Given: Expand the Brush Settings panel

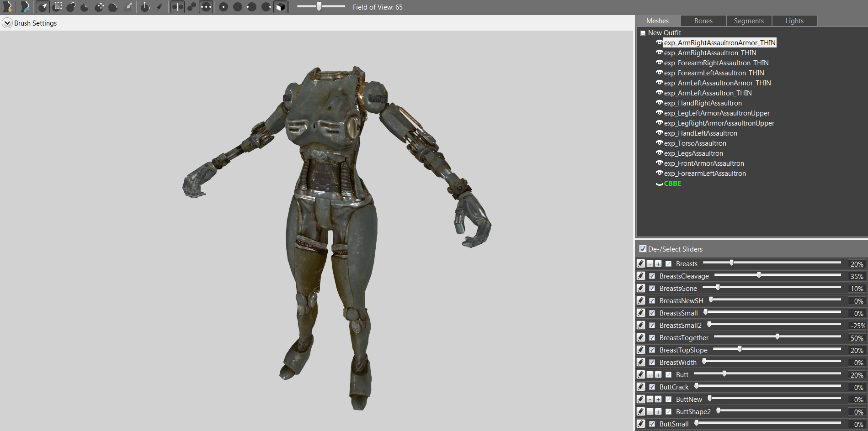Looking at the screenshot, I should [7, 23].
